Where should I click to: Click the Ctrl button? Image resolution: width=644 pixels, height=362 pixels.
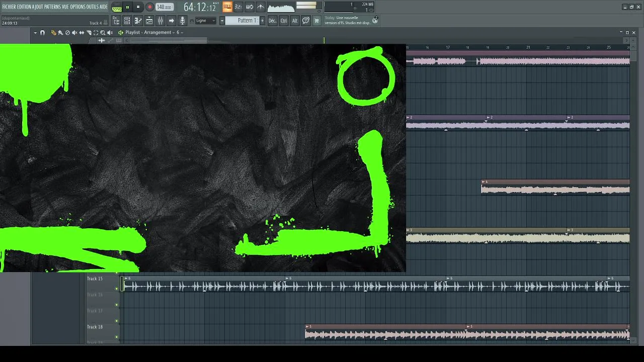point(284,21)
